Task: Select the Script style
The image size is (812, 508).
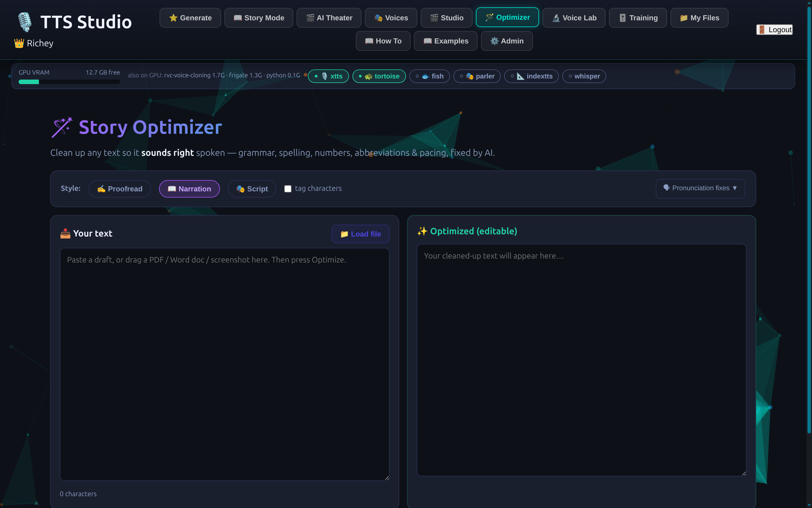Action: 252,189
